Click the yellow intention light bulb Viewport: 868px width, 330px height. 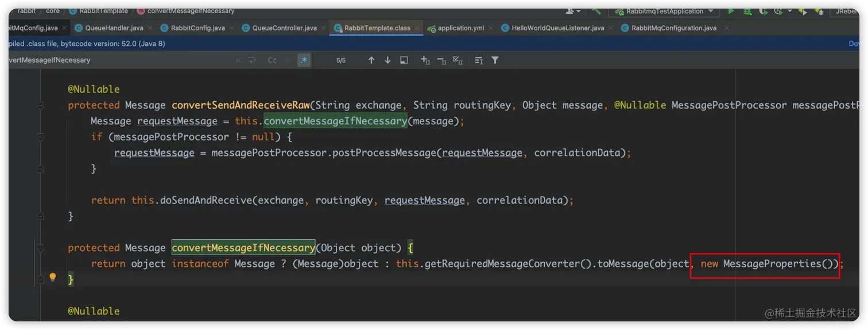(53, 277)
